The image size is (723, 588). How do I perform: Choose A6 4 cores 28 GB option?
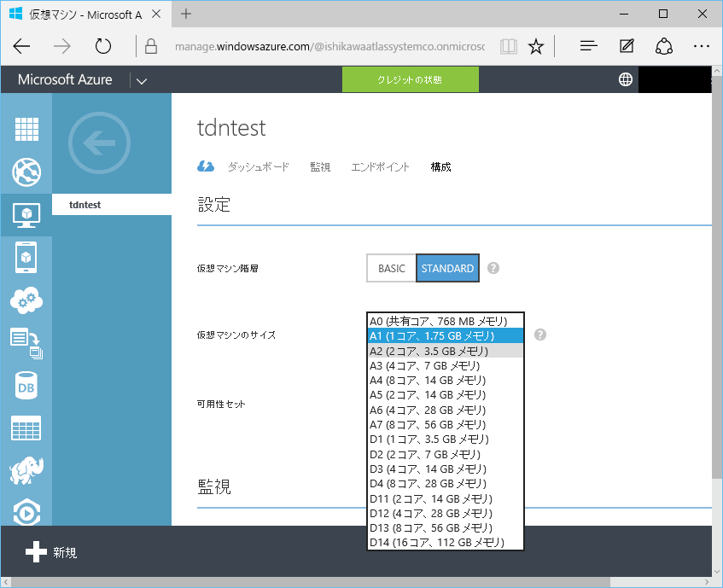446,410
